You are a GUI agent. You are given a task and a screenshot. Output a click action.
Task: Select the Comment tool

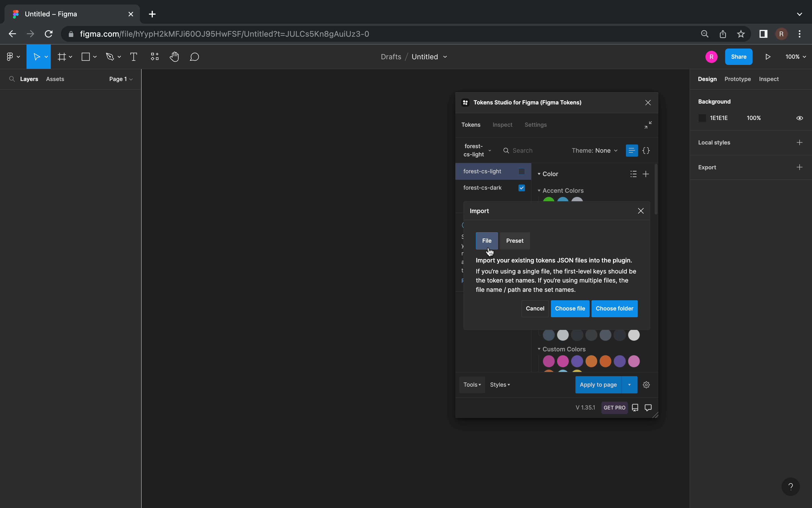195,57
